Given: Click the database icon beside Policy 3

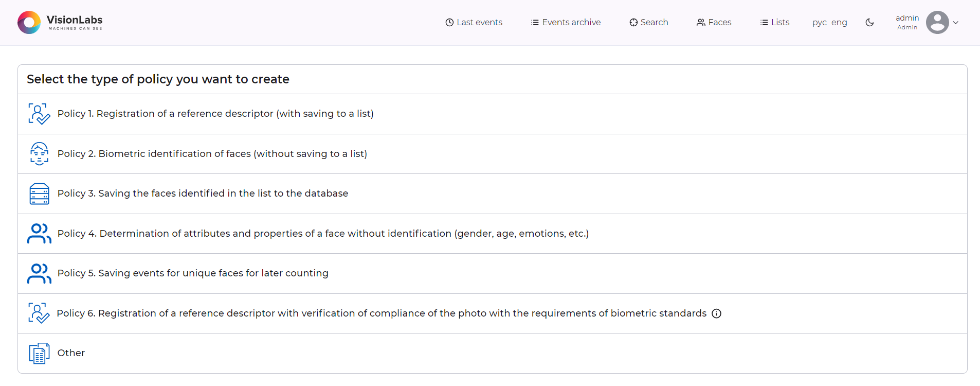Looking at the screenshot, I should pyautogui.click(x=39, y=194).
